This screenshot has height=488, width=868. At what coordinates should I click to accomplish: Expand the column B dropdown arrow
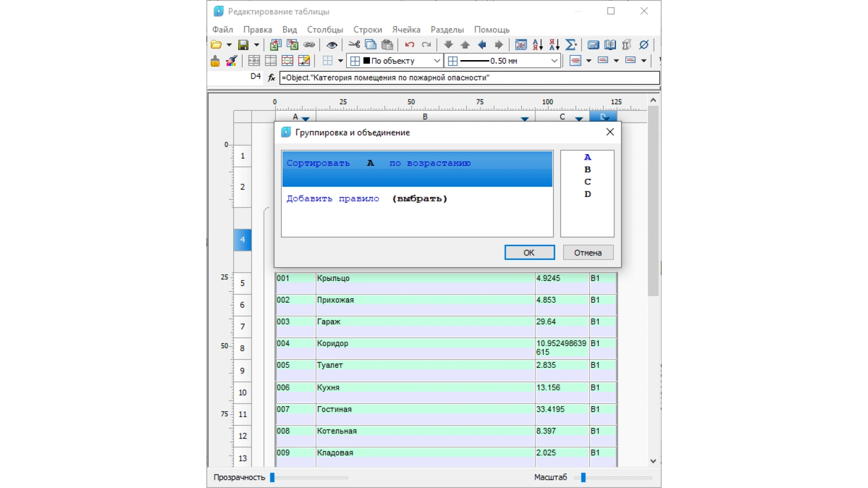click(x=524, y=119)
